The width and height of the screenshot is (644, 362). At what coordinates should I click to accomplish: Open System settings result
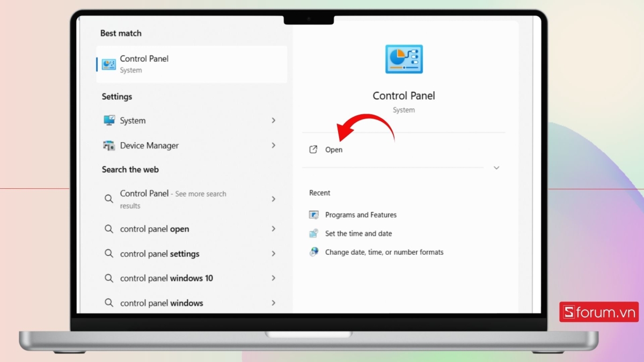click(x=192, y=121)
